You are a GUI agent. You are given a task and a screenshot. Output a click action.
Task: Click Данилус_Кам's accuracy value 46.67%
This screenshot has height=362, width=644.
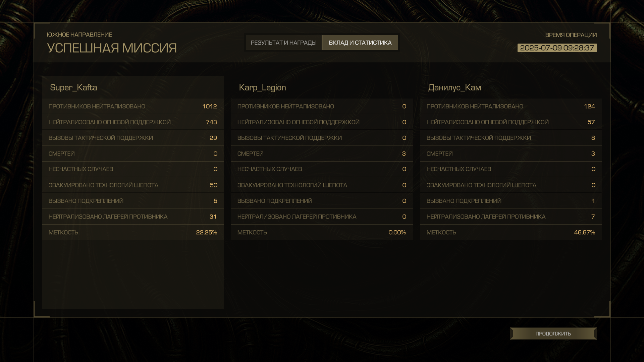click(x=585, y=232)
